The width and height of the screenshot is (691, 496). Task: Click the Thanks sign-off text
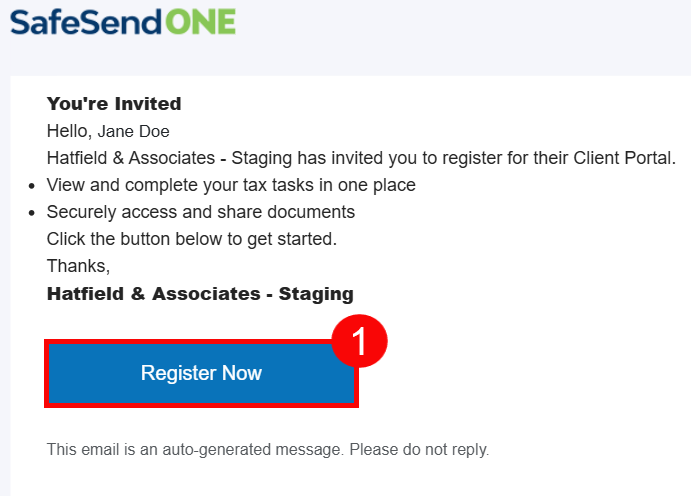[78, 266]
